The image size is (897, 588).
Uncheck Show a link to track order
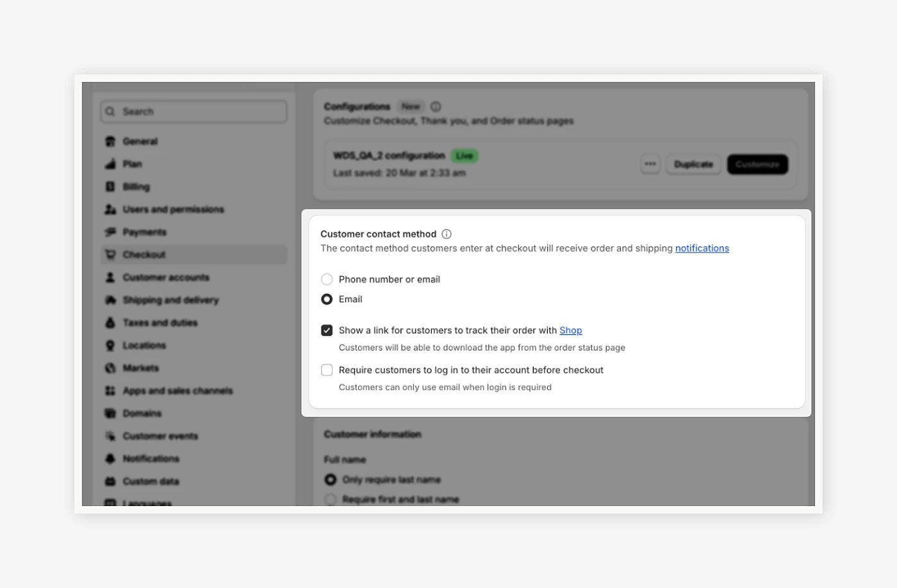coord(327,331)
